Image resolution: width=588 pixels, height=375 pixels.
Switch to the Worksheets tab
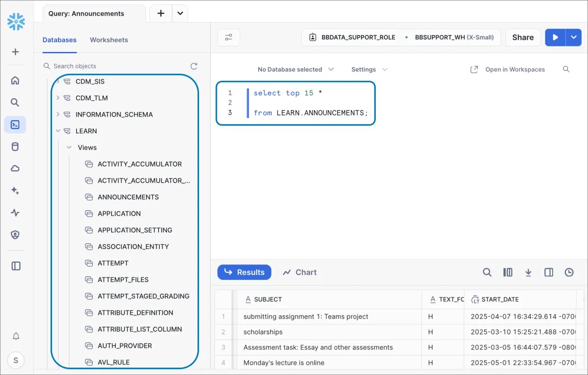pyautogui.click(x=109, y=40)
